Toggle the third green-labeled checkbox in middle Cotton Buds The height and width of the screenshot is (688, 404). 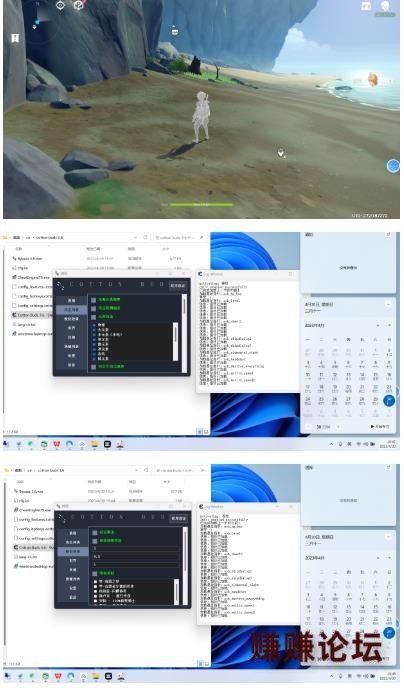click(93, 317)
